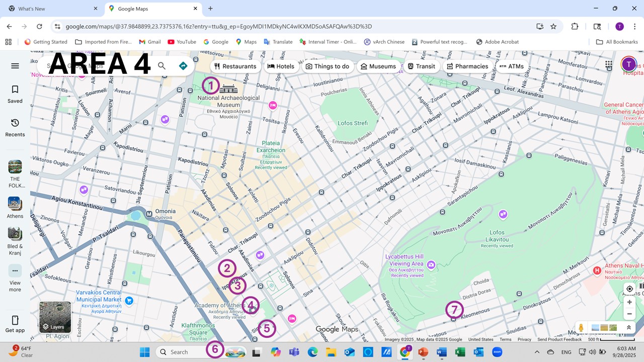Switch to the Google Maps tab
Screen dimensions: 644x362
pos(153,9)
